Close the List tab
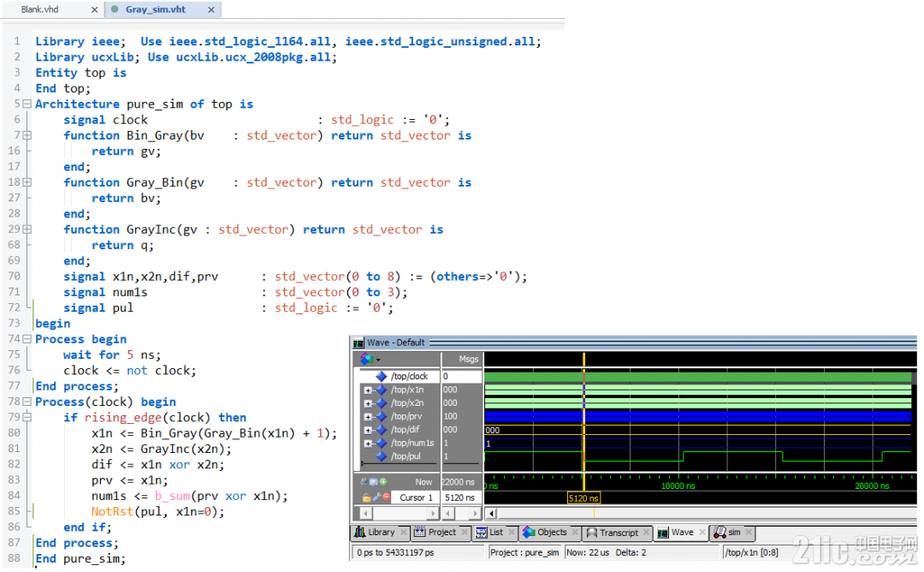This screenshot has height=572, width=924. click(512, 533)
